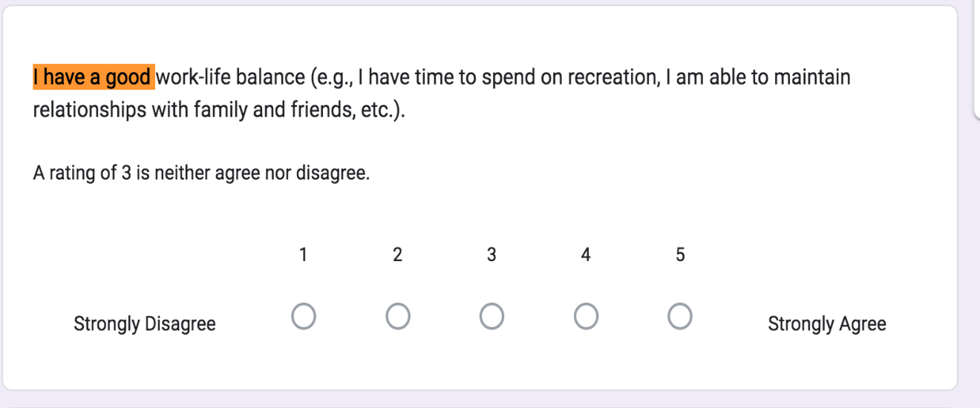
Task: Select rating 4 radio button
Action: coord(586,317)
